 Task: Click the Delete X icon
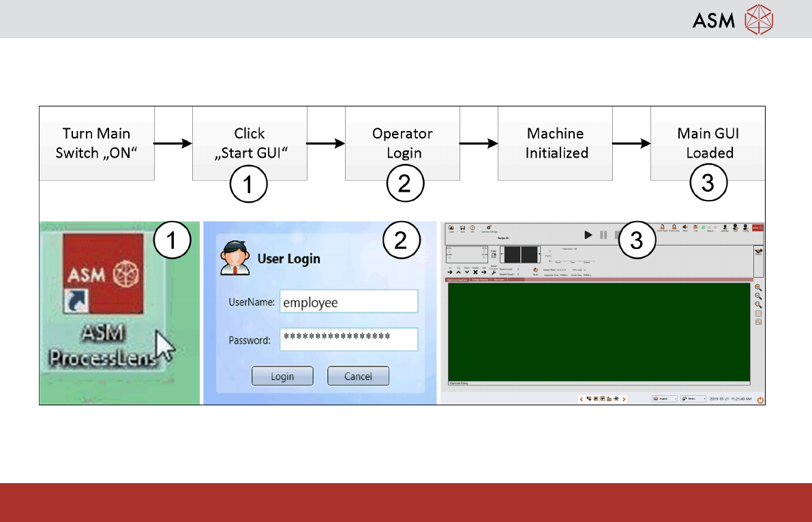click(x=475, y=272)
